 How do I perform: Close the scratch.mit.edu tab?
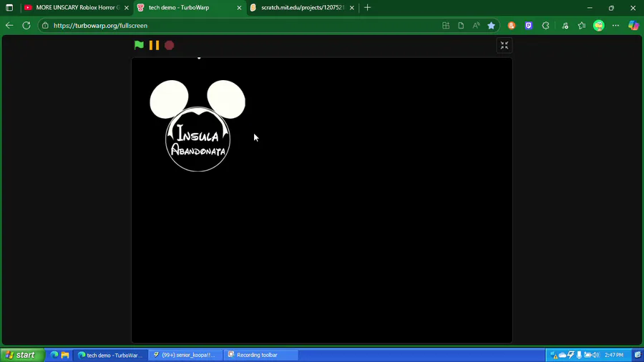click(x=352, y=8)
